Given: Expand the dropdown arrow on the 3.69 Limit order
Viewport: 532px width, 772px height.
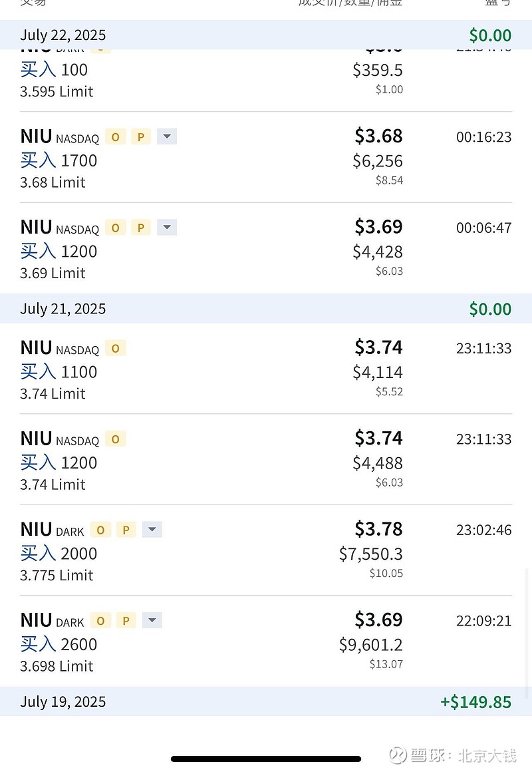Looking at the screenshot, I should click(167, 228).
